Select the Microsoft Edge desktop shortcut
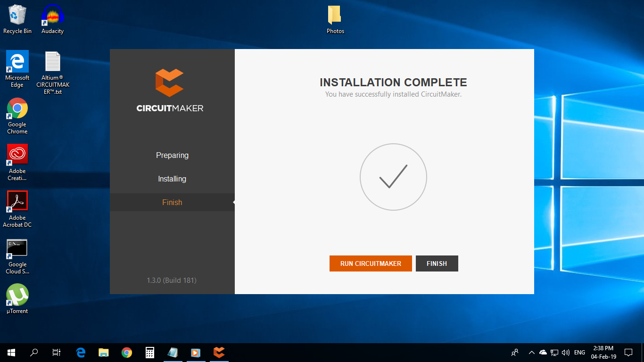The image size is (644, 362). click(17, 69)
